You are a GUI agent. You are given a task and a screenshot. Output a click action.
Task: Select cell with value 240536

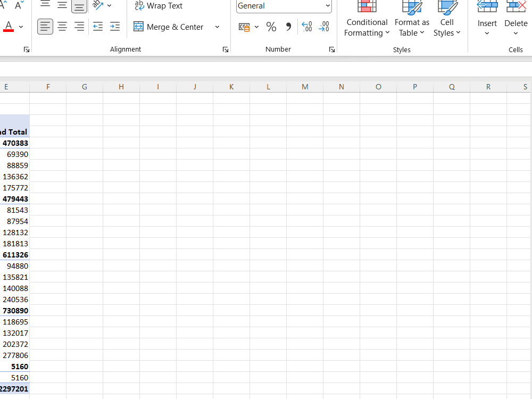pos(14,300)
